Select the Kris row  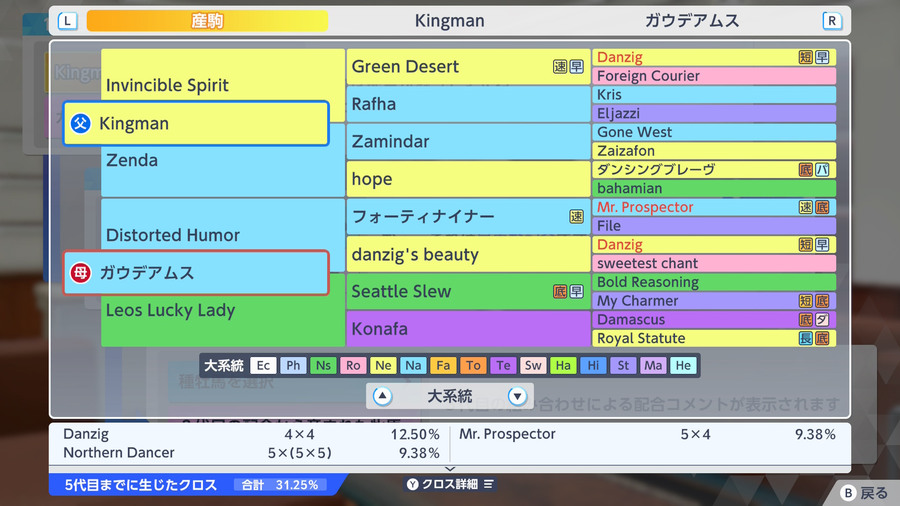tap(714, 95)
